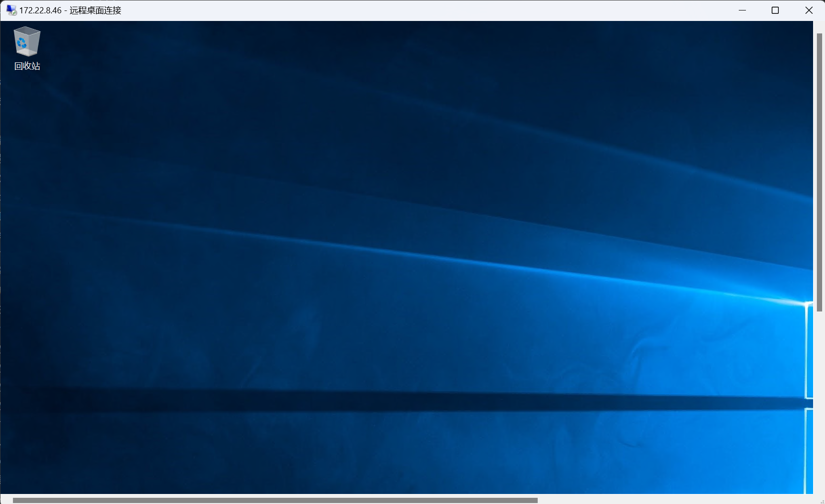Click the vertical scrollbar thumb

(819, 171)
